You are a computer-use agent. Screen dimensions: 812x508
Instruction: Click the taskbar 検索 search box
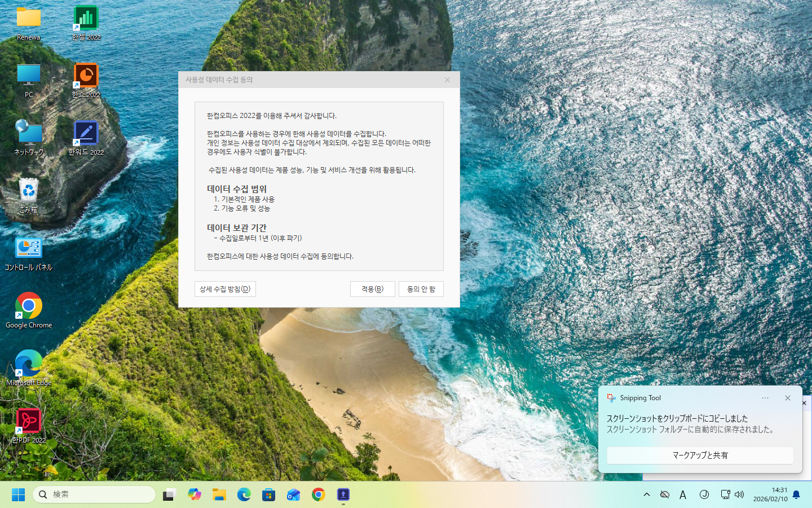[94, 494]
